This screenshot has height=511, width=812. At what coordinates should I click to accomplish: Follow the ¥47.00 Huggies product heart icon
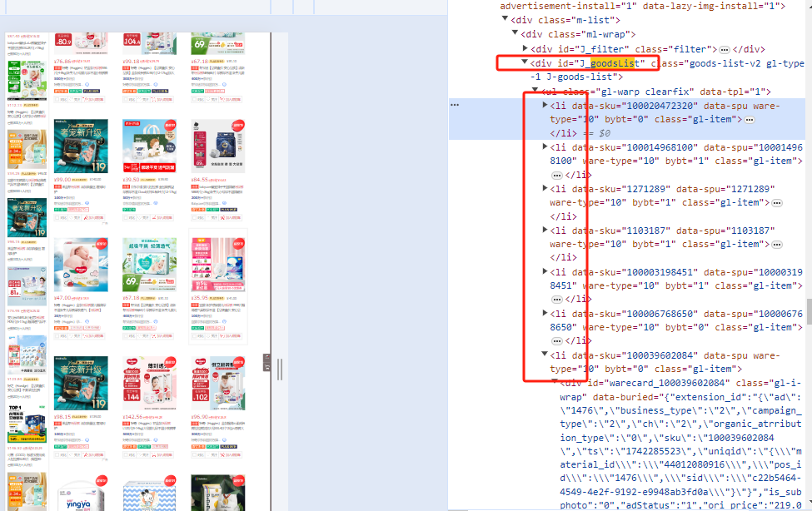point(71,336)
